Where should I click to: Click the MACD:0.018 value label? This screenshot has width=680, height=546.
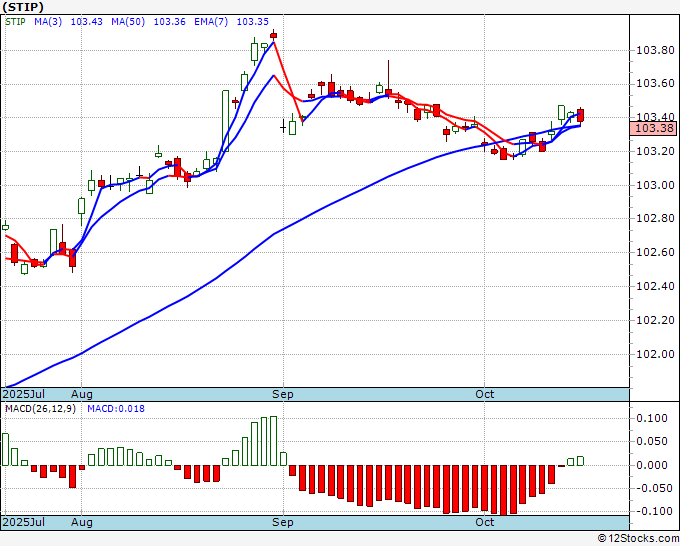(116, 409)
